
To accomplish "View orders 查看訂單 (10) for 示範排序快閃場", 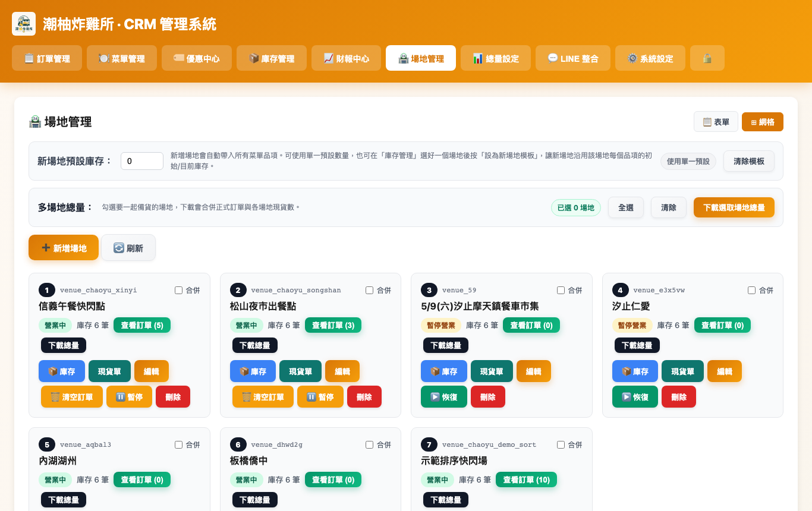I will 527,480.
